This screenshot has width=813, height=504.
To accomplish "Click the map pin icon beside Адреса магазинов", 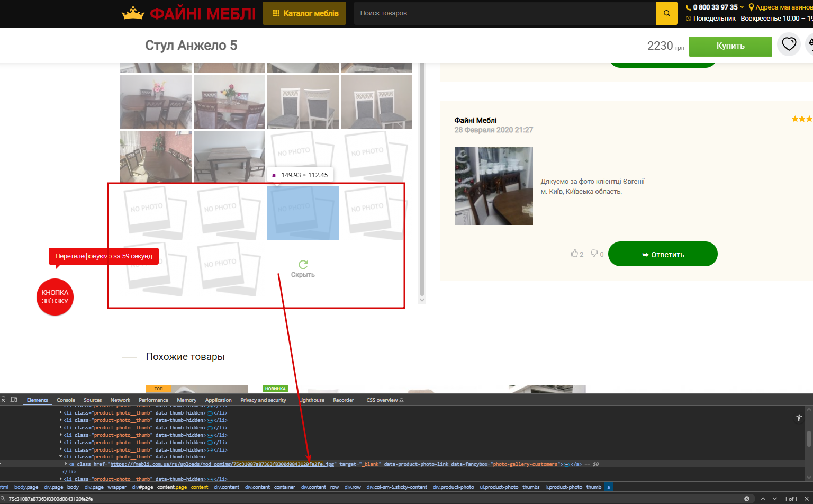I will [x=751, y=7].
